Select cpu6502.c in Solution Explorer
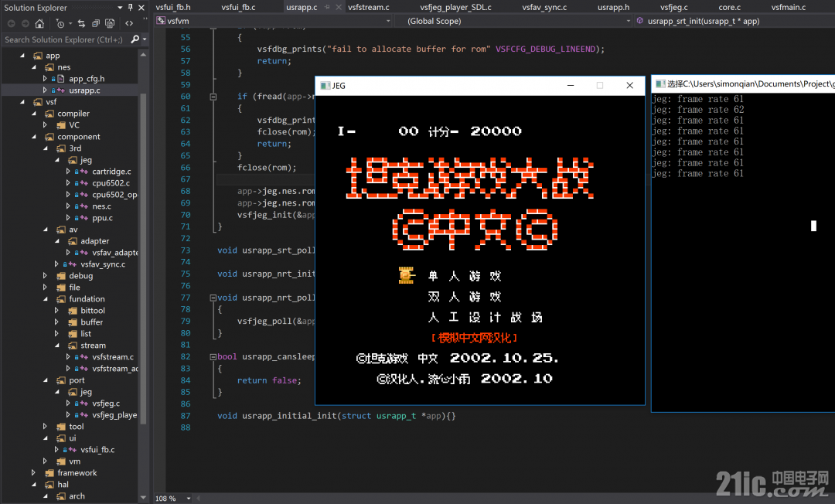835x504 pixels. 111,183
